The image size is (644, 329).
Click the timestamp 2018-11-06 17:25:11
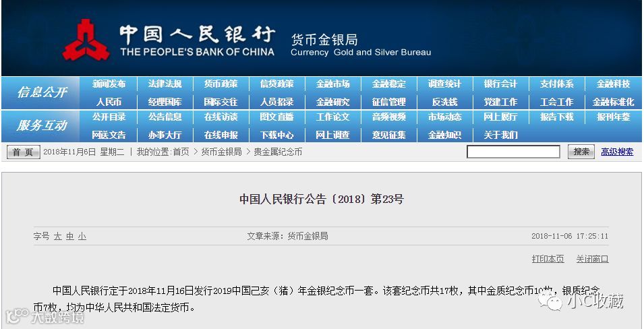point(570,237)
